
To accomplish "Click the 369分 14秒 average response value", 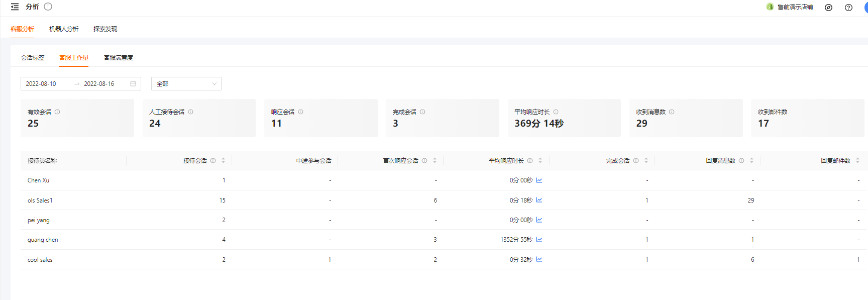I will pos(539,124).
